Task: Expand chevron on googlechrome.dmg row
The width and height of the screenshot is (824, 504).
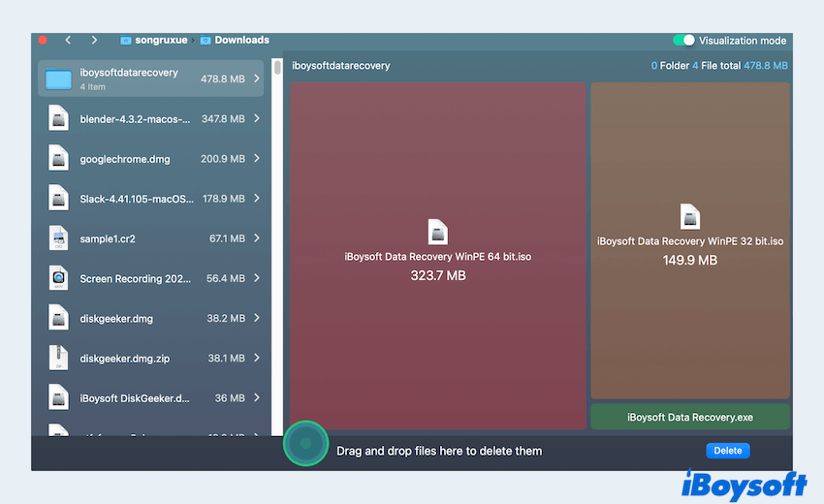Action: tap(257, 158)
